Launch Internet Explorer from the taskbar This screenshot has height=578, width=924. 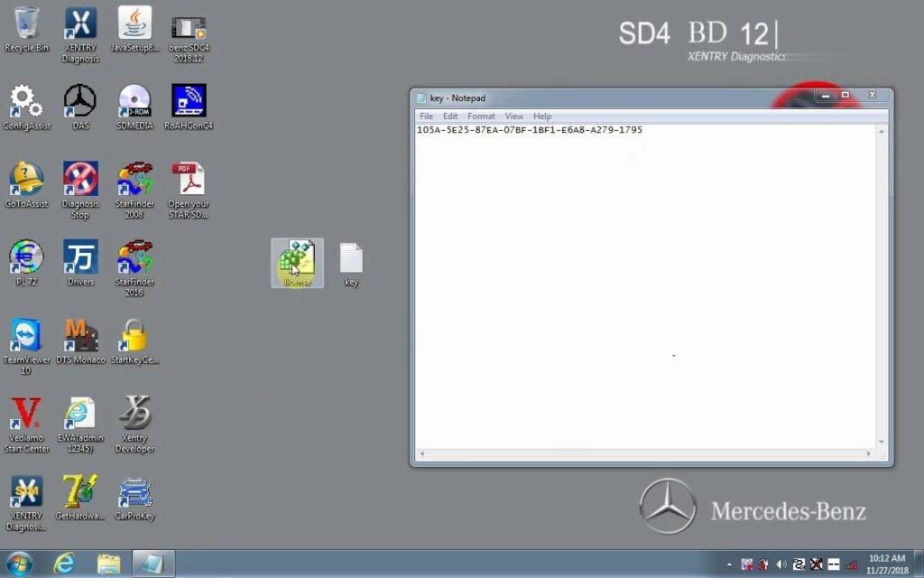64,564
